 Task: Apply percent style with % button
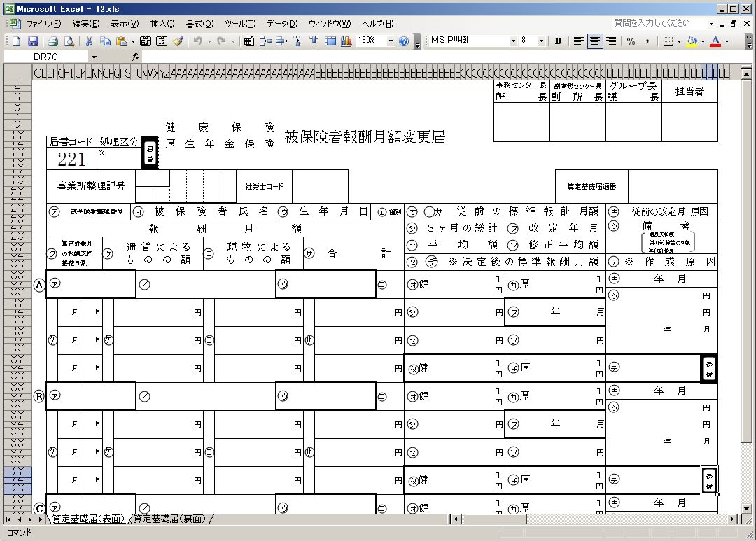tap(631, 41)
